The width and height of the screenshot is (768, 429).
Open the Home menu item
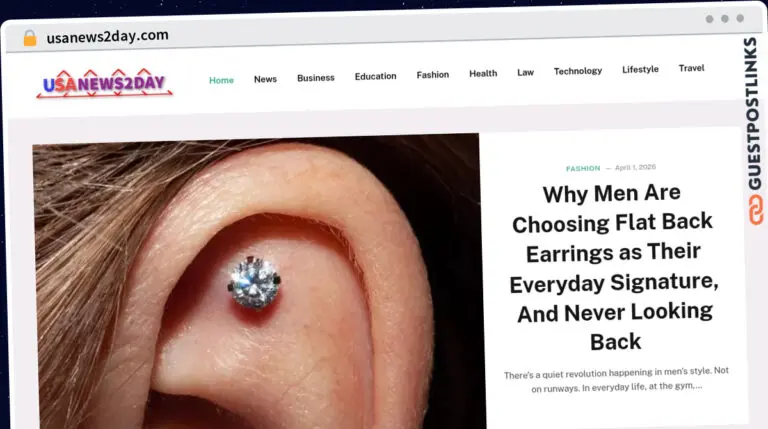tap(221, 80)
